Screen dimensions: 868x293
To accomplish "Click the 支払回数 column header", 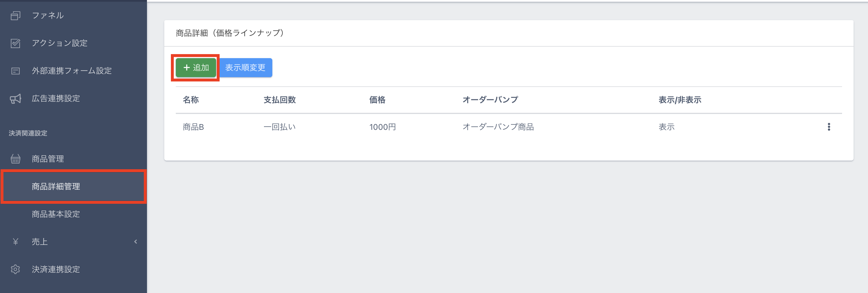I will tap(279, 100).
